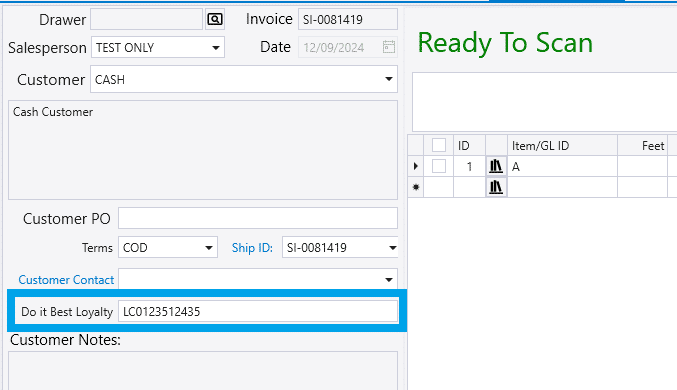Click the Item/GL ID cell containing A
The height and width of the screenshot is (390, 677).
[x=562, y=166]
